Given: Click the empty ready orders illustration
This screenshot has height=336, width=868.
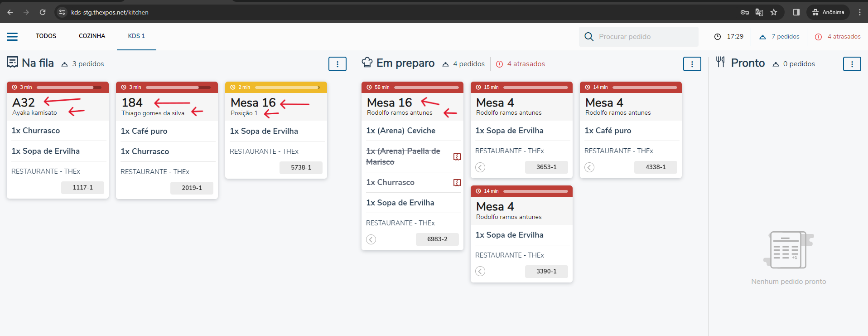Looking at the screenshot, I should [789, 250].
